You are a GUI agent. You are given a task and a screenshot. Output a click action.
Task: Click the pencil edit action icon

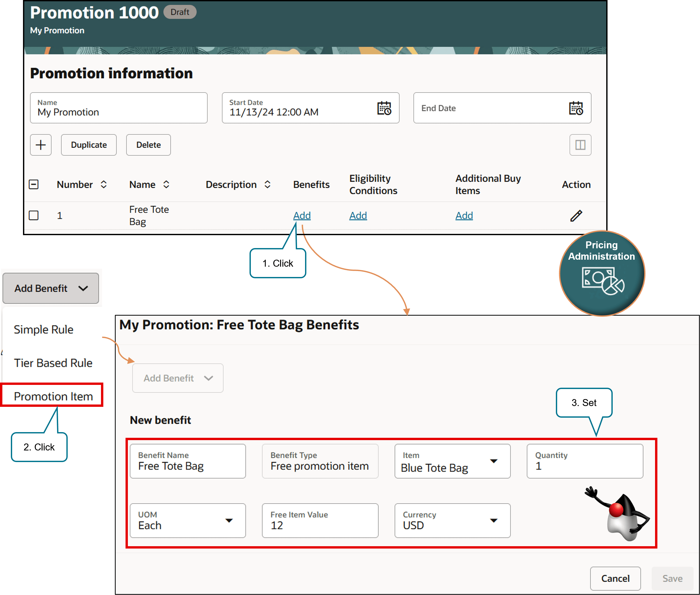tap(576, 216)
